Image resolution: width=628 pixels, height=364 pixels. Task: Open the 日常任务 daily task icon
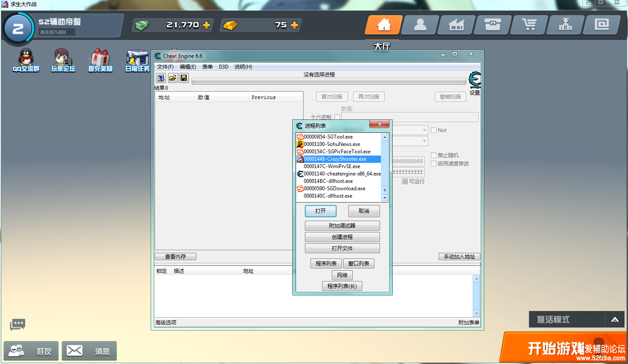coord(137,60)
